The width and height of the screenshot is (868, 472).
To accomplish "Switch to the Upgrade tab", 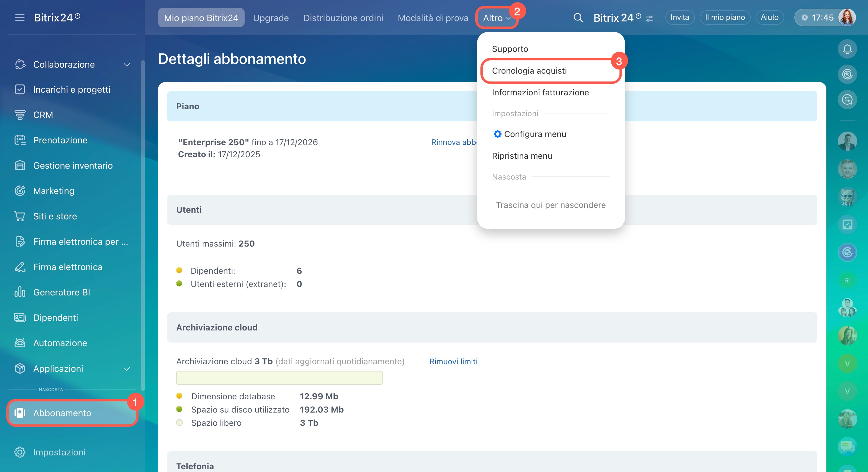I will pyautogui.click(x=271, y=18).
